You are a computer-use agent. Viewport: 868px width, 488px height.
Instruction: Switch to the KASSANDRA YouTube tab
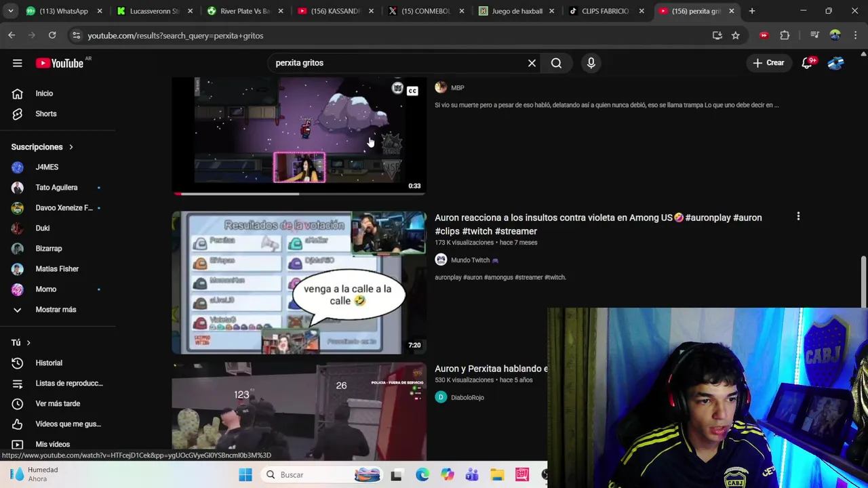coord(334,11)
